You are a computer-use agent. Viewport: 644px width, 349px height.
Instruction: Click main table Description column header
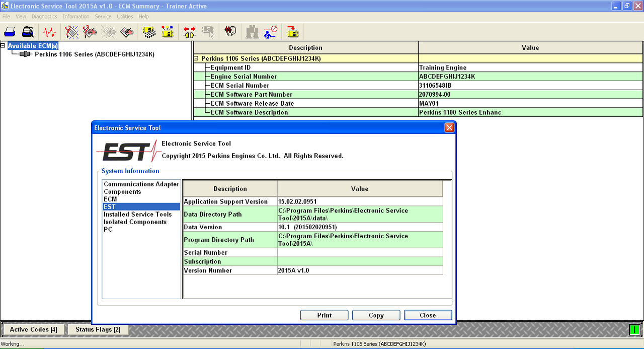[x=305, y=48]
